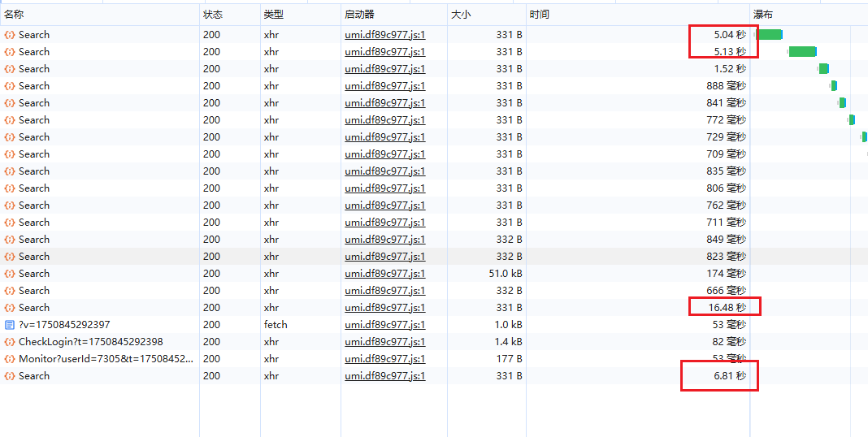Sort by the 名称 column header
The height and width of the screenshot is (437, 868).
(100, 15)
